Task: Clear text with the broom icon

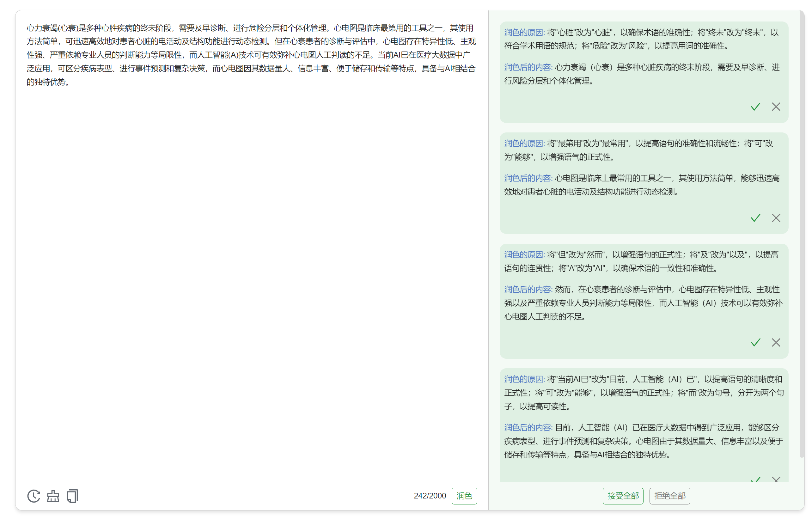Action: coord(53,496)
